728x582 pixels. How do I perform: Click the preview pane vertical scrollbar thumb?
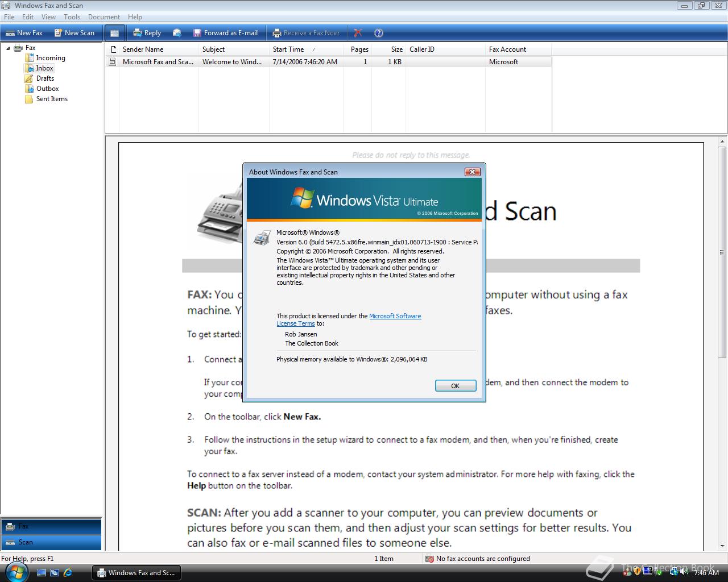[x=722, y=252]
